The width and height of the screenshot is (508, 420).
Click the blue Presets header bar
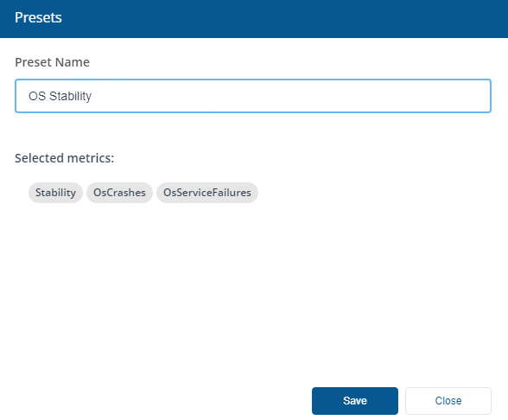(x=254, y=19)
